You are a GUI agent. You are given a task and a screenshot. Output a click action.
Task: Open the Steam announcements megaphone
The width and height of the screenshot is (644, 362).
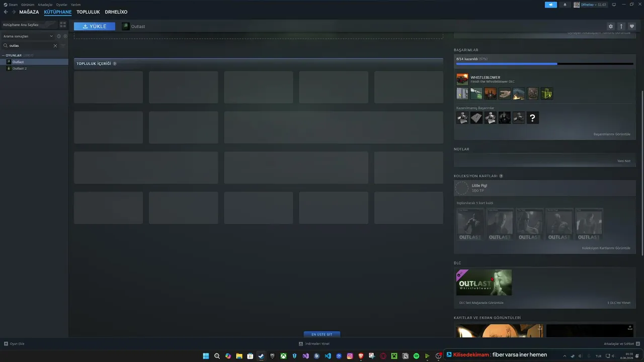click(551, 5)
